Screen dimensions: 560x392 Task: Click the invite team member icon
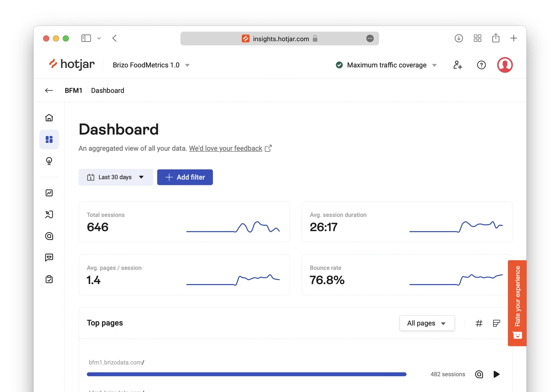click(458, 65)
